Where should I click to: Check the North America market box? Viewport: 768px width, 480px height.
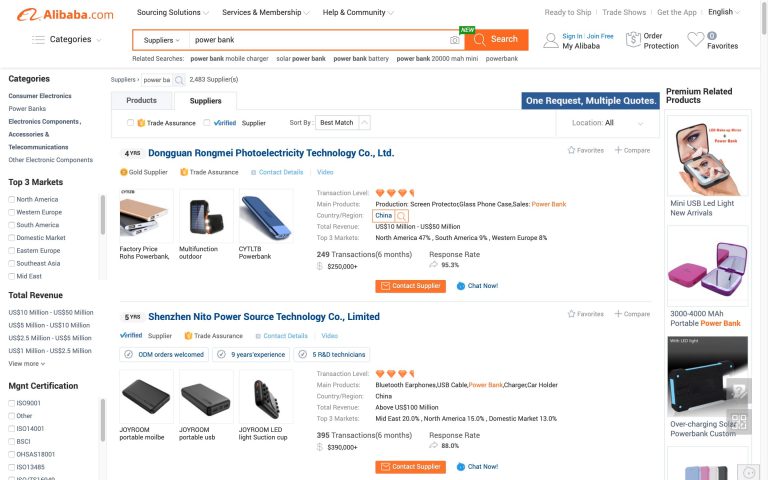pos(12,199)
